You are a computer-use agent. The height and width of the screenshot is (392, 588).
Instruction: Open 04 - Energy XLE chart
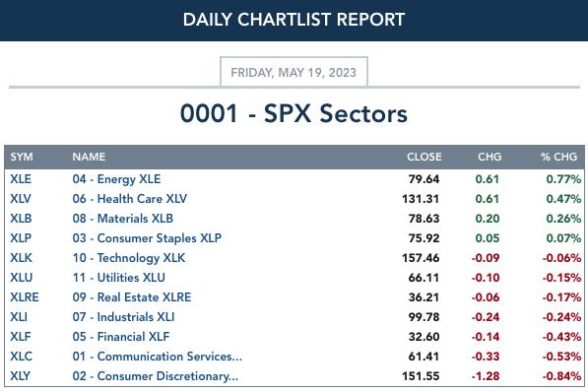[x=116, y=179]
